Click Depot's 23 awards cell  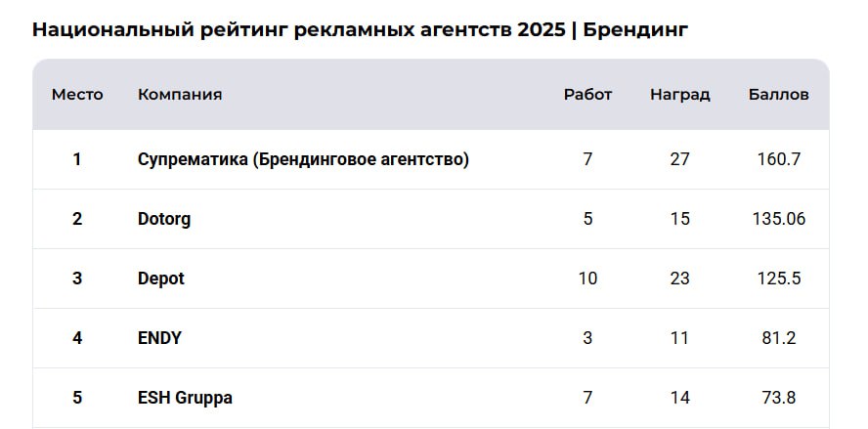pos(679,279)
